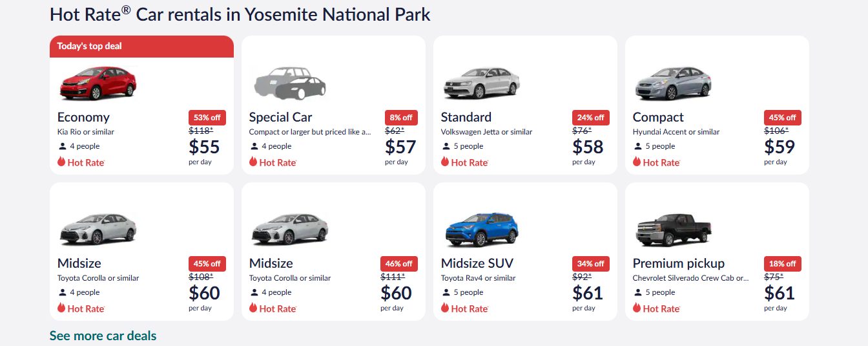Open the See more car deals link
The image size is (868, 346).
pyautogui.click(x=103, y=336)
